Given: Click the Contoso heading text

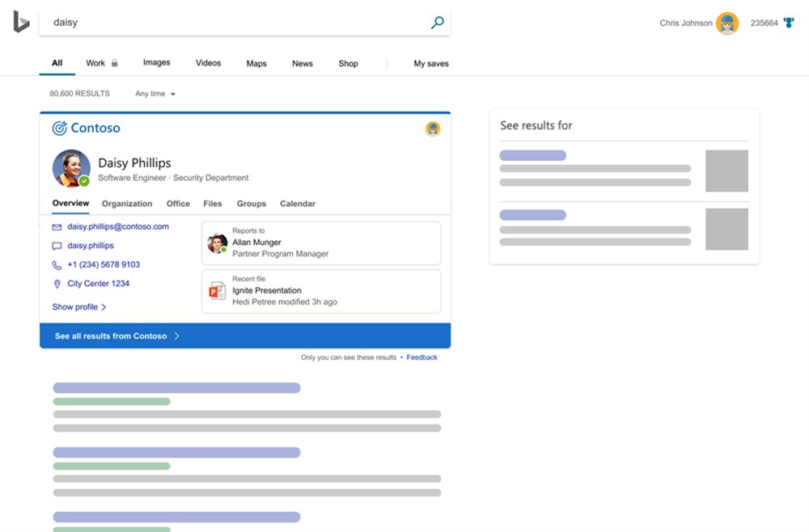Looking at the screenshot, I should (95, 128).
